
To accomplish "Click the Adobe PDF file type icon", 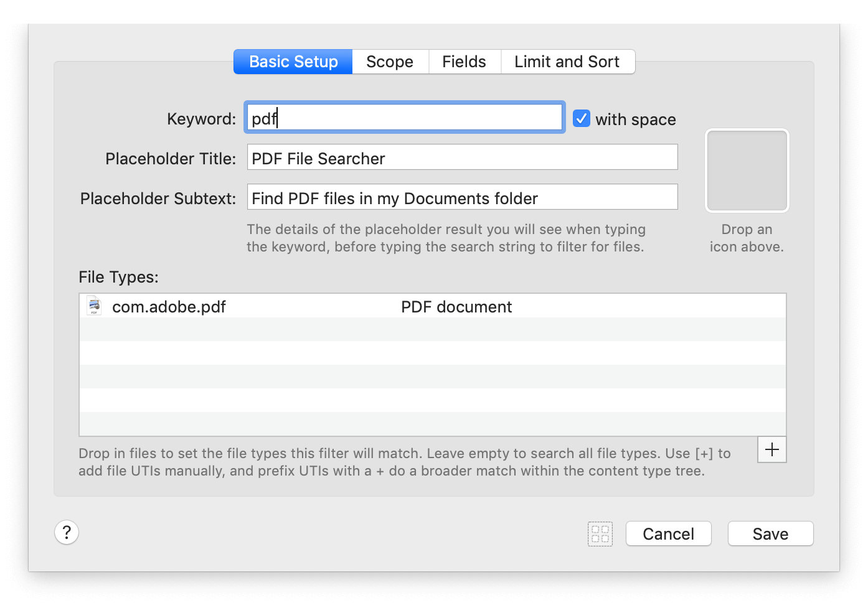I will [x=93, y=306].
